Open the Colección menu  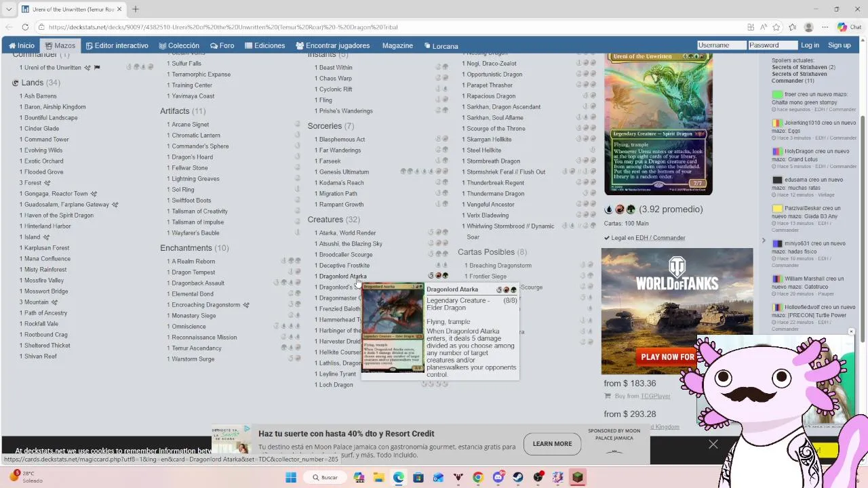point(179,45)
